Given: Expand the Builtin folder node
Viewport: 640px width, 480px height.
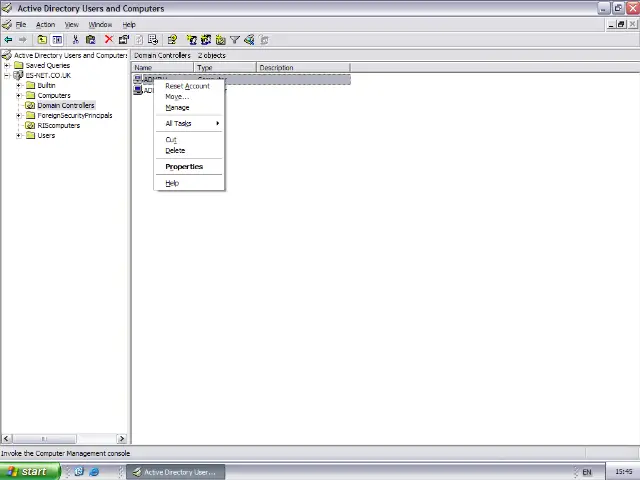Looking at the screenshot, I should point(18,85).
